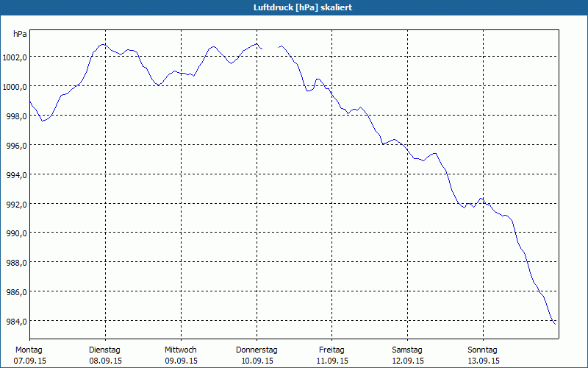Screen dimensions: 588x368
Task: Click the date 09.09.15
Action: click(x=181, y=361)
